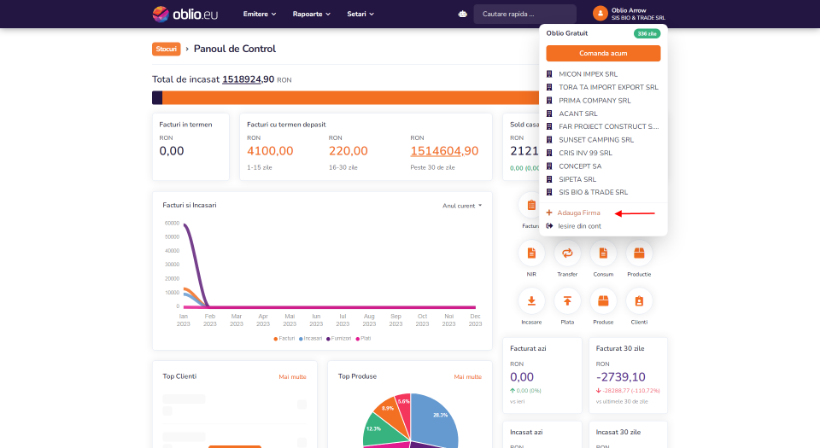
Task: Open overdue amount 1514604,90
Action: coord(445,151)
